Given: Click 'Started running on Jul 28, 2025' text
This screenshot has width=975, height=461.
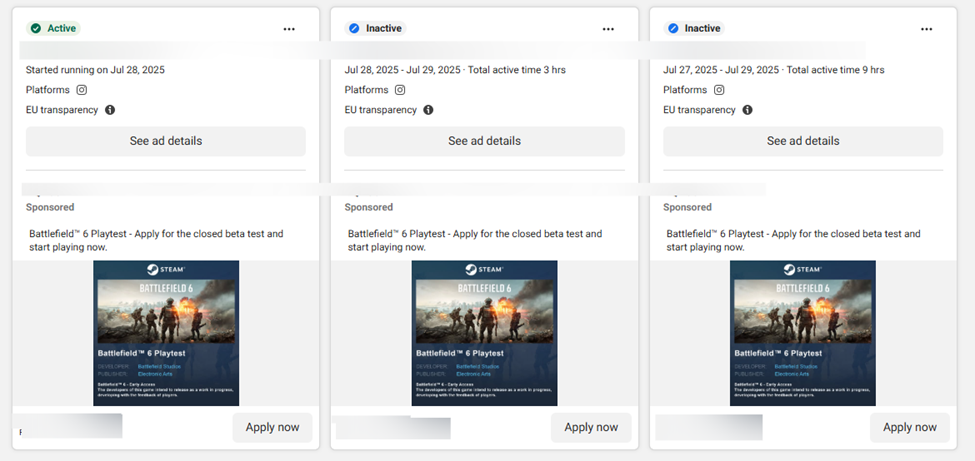Looking at the screenshot, I should [x=95, y=70].
